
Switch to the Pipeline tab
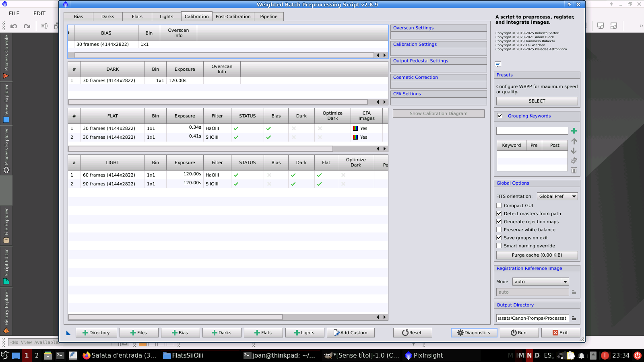tap(268, 16)
